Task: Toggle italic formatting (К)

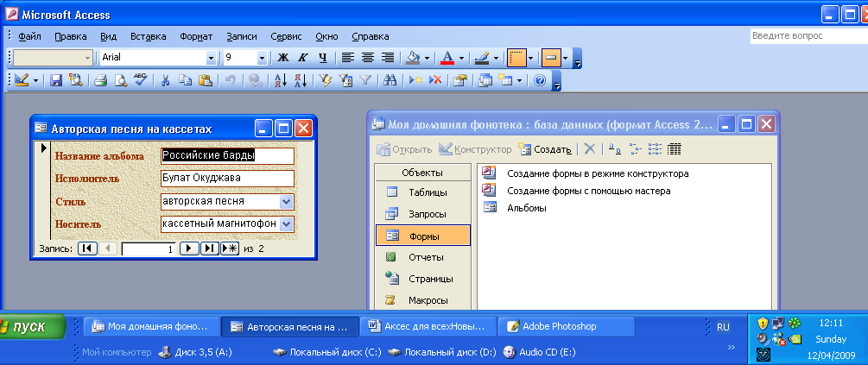Action: (x=302, y=58)
